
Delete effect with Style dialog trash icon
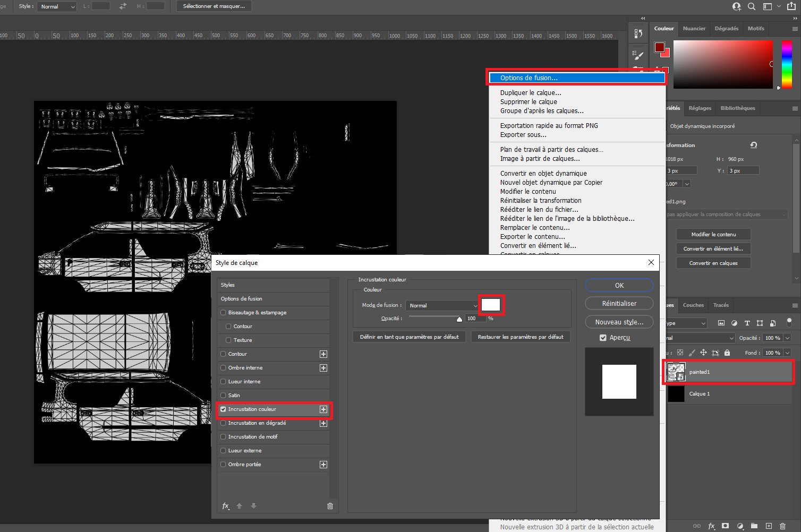pos(330,506)
